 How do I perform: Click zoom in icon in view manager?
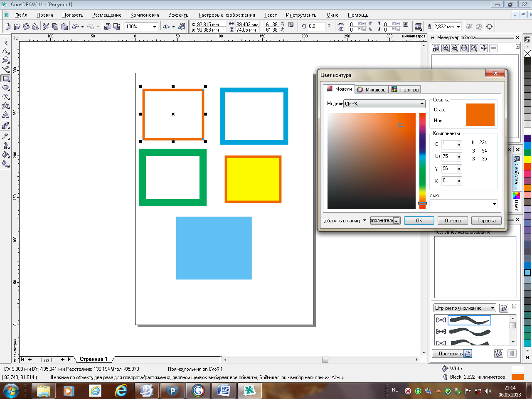click(446, 48)
